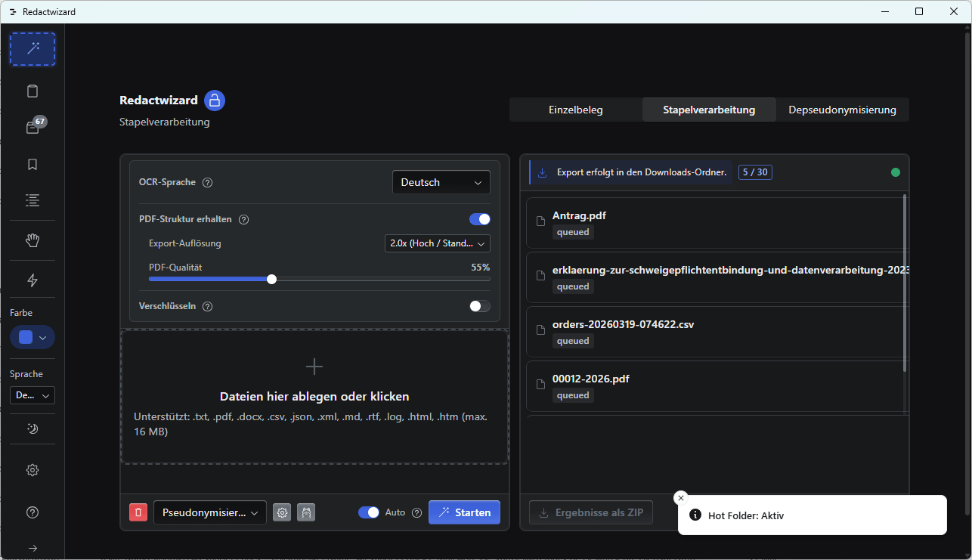Show help for the Auto toggle
This screenshot has width=972, height=560.
pyautogui.click(x=416, y=512)
